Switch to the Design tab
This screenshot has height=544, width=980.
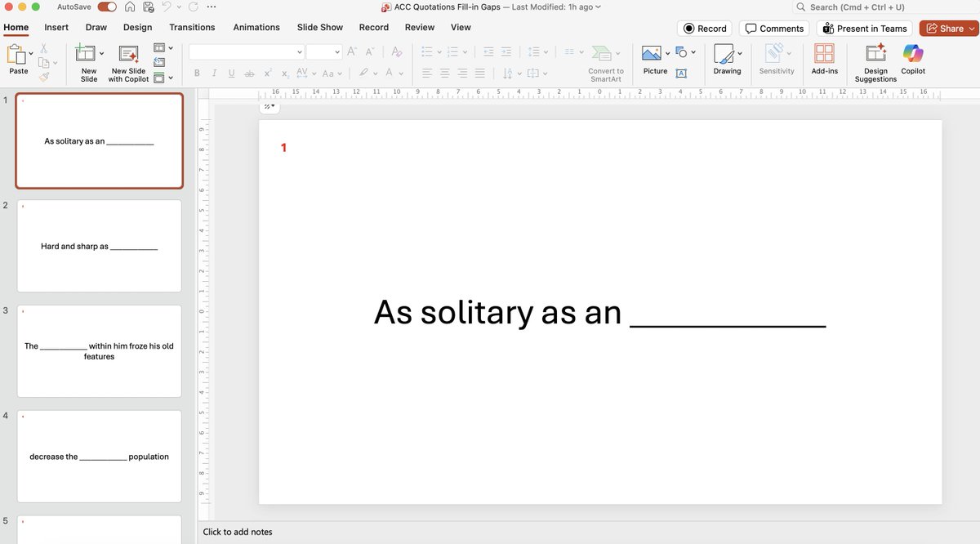tap(137, 27)
